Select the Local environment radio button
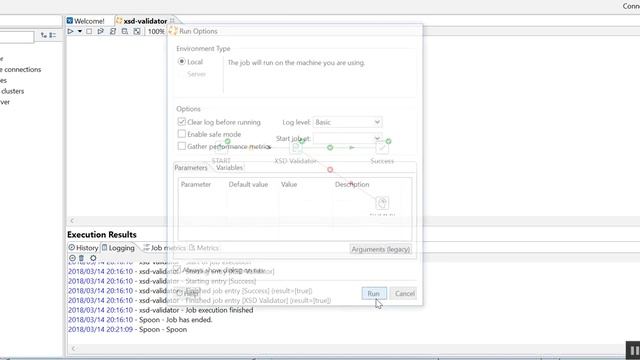 (182, 61)
